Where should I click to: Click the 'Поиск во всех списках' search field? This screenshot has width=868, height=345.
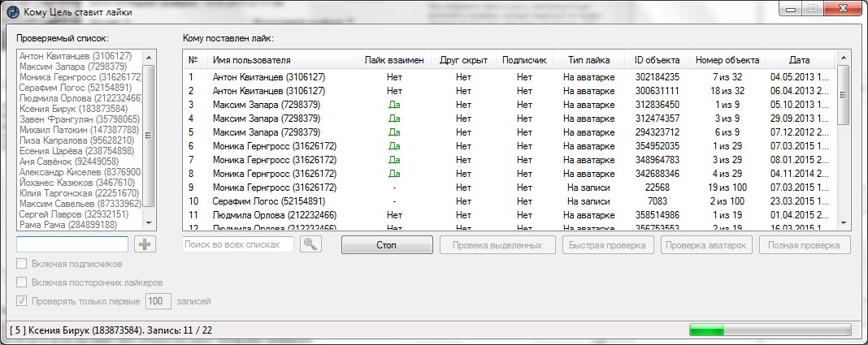(x=239, y=244)
